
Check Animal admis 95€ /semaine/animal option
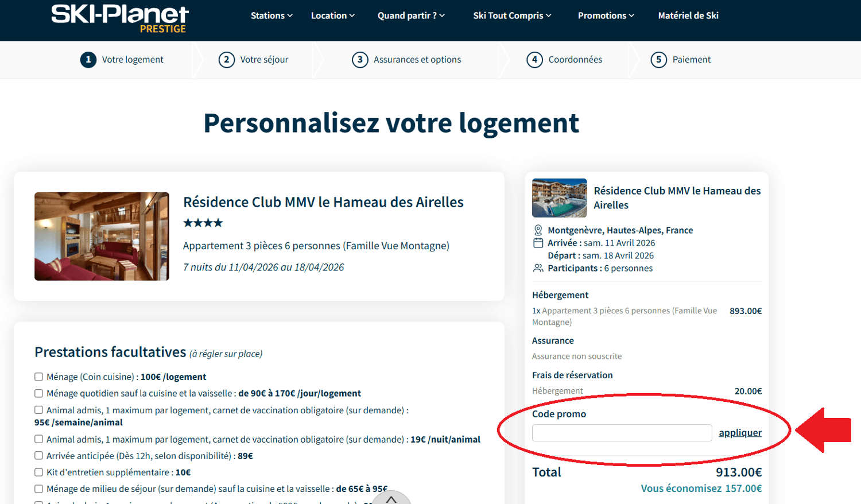[x=38, y=410]
